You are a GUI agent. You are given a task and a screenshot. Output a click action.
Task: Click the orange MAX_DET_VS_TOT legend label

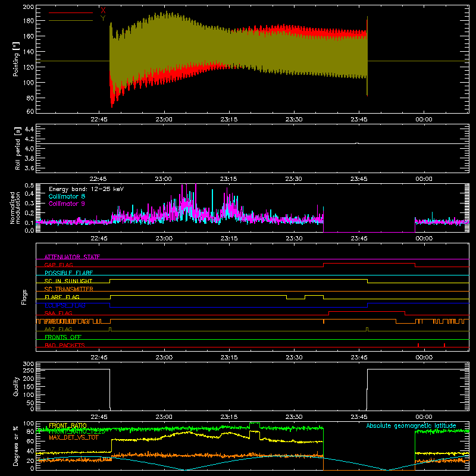coord(74,437)
